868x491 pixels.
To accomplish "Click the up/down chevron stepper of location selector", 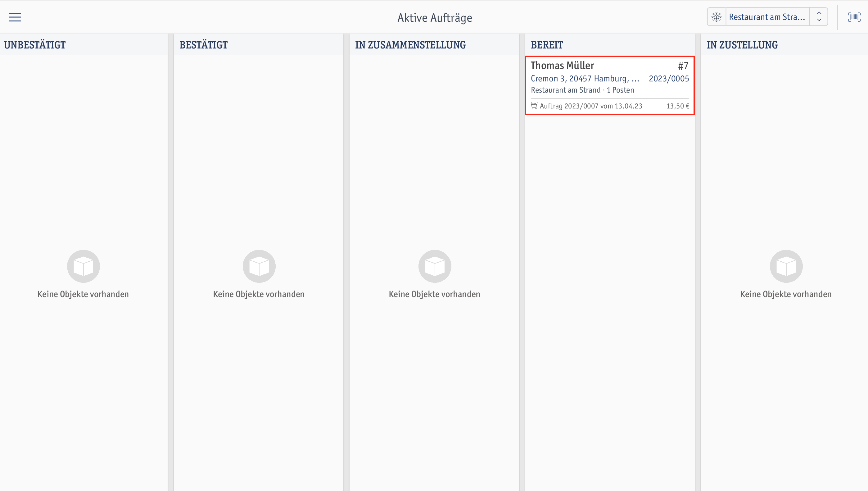I will click(819, 17).
